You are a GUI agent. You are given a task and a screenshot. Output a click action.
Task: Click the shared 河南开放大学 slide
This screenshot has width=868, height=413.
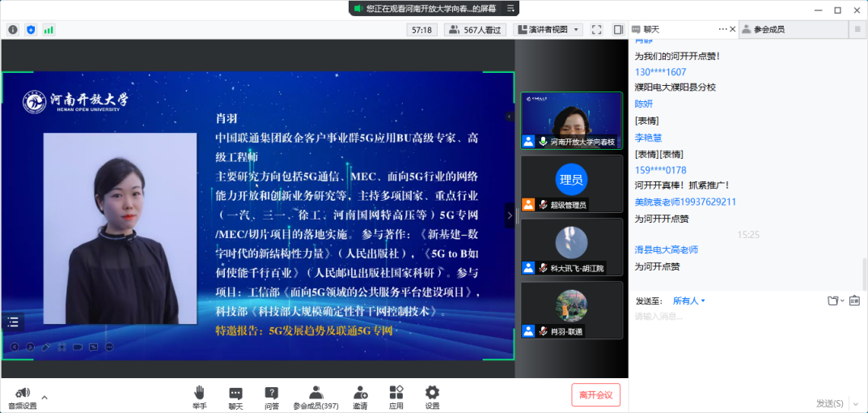pyautogui.click(x=258, y=216)
